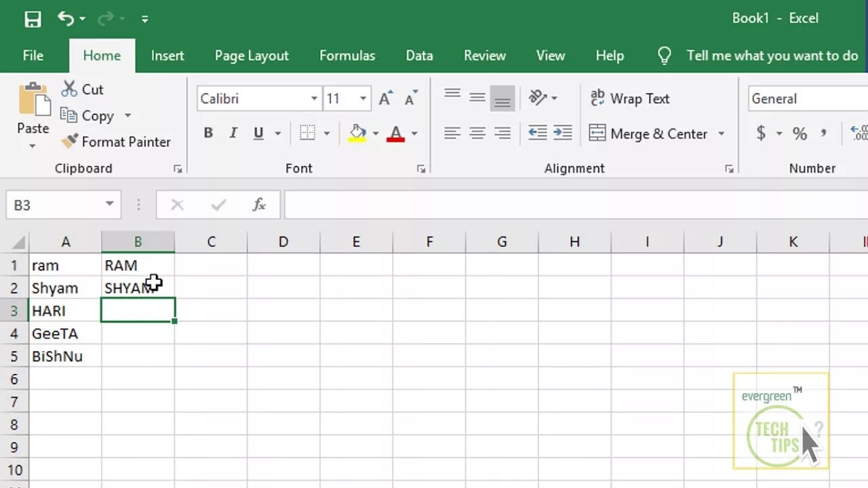Open the General number format dropdown
Screen dimensions: 868x488
pyautogui.click(x=807, y=99)
